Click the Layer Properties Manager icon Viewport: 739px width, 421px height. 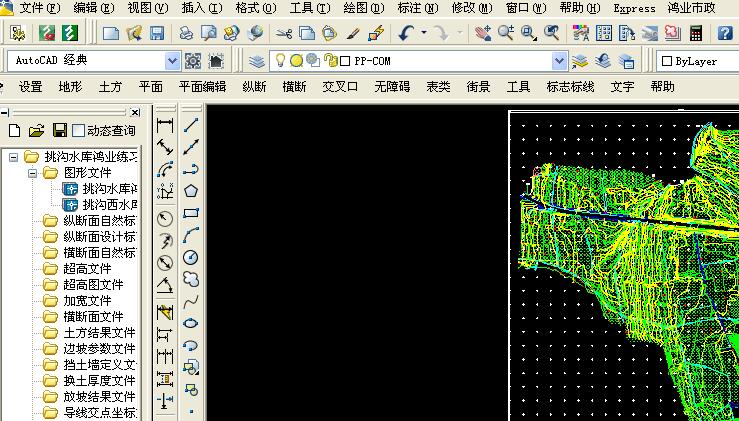[256, 61]
